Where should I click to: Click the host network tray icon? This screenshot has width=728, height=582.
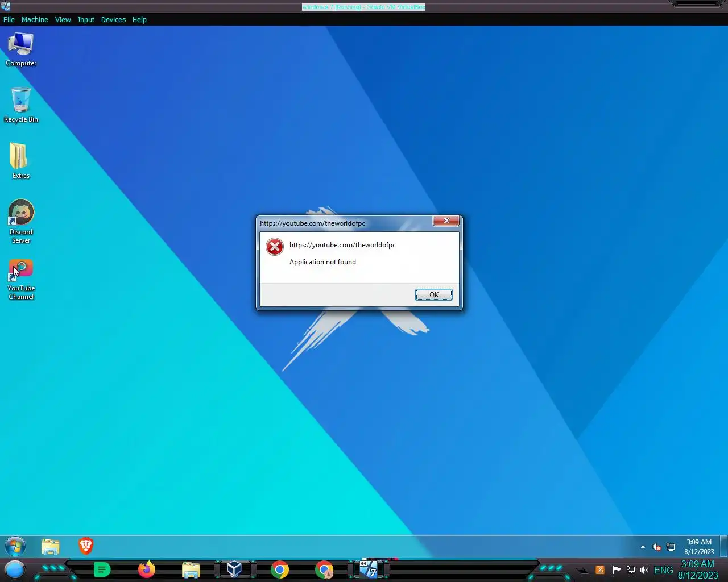coord(631,570)
